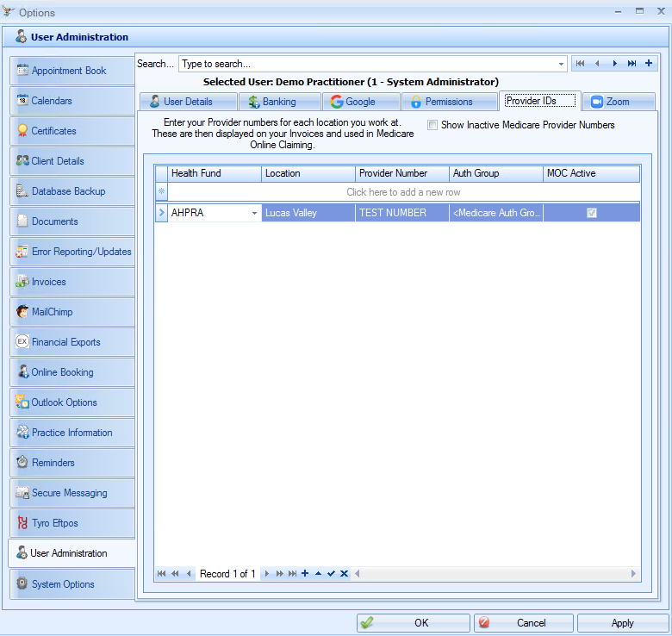672x636 pixels.
Task: Click the edit triangle in grid navigator
Action: 318,573
